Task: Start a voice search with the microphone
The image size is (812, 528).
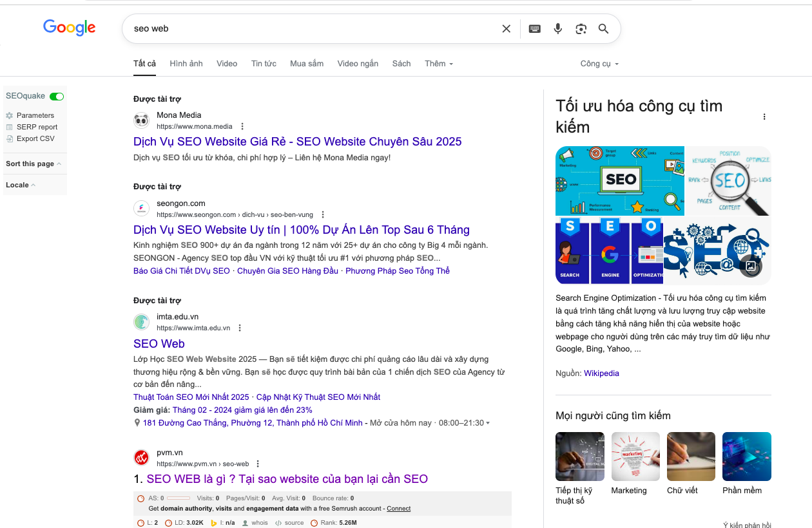Action: pyautogui.click(x=557, y=28)
